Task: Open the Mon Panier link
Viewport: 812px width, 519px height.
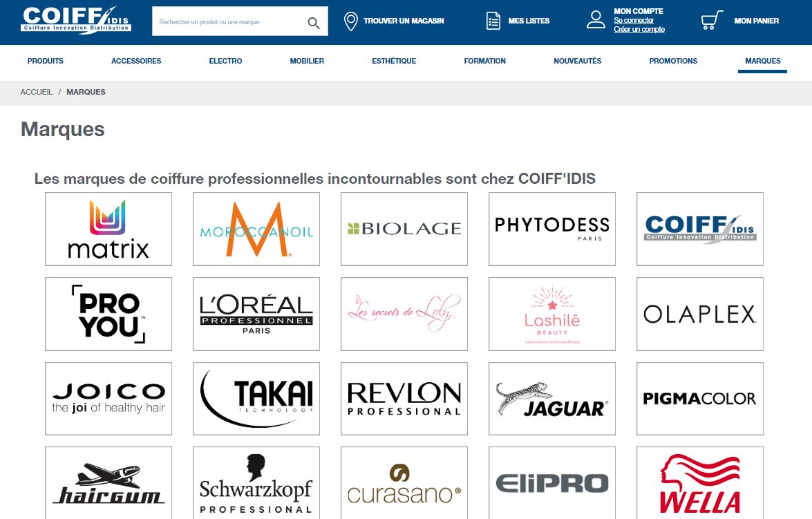Action: [757, 21]
